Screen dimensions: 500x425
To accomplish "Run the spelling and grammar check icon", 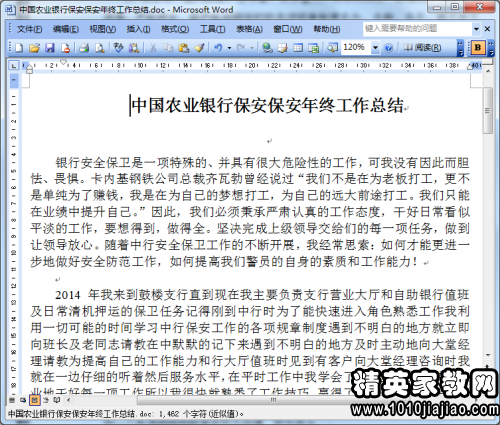I will (x=118, y=48).
